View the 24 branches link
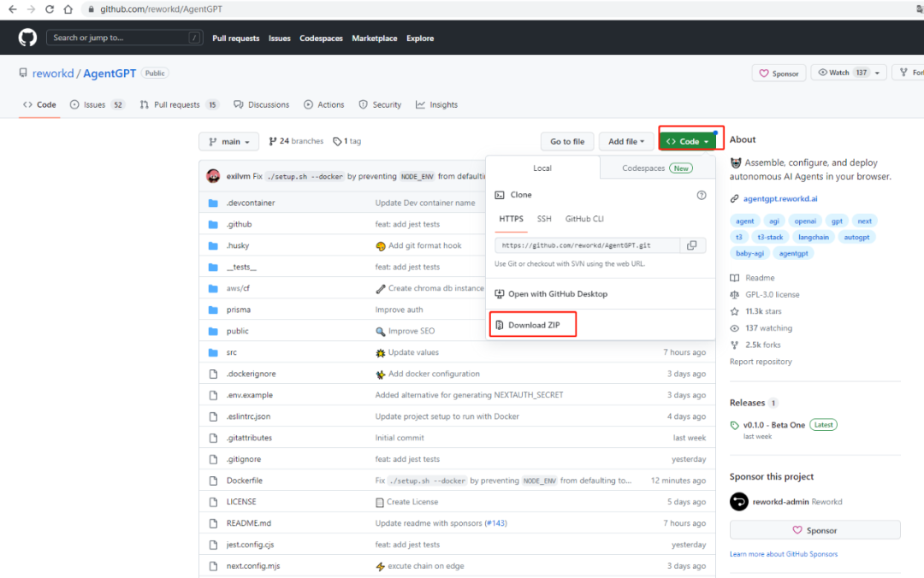 296,141
